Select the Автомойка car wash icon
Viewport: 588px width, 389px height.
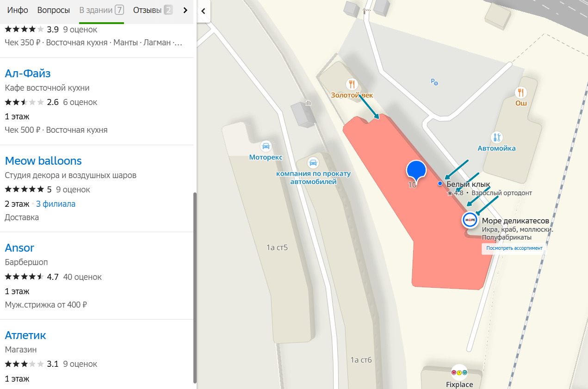496,137
